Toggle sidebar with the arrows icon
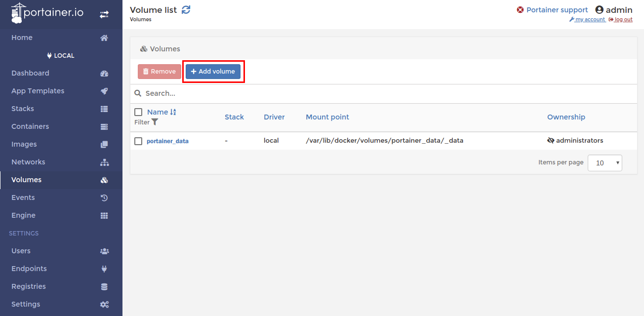The width and height of the screenshot is (644, 316). 104,15
